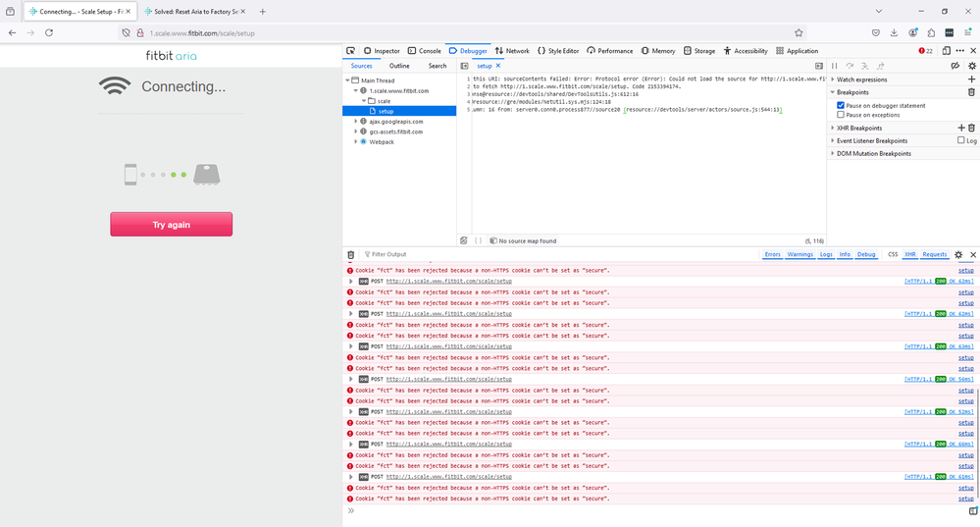980x527 pixels.
Task: Open responsive design mode
Action: tap(947, 51)
